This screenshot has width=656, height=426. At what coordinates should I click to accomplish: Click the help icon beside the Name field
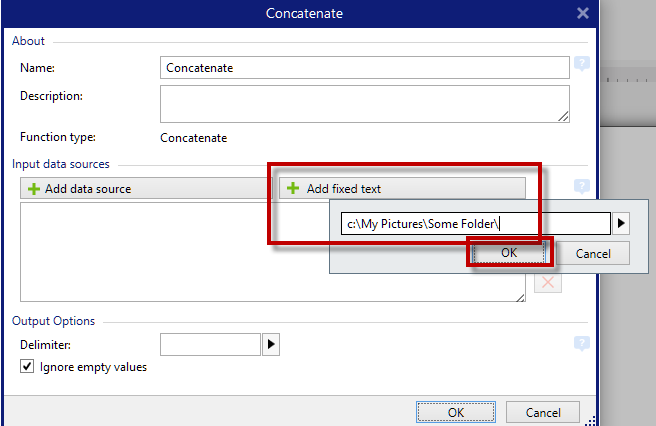(x=582, y=66)
